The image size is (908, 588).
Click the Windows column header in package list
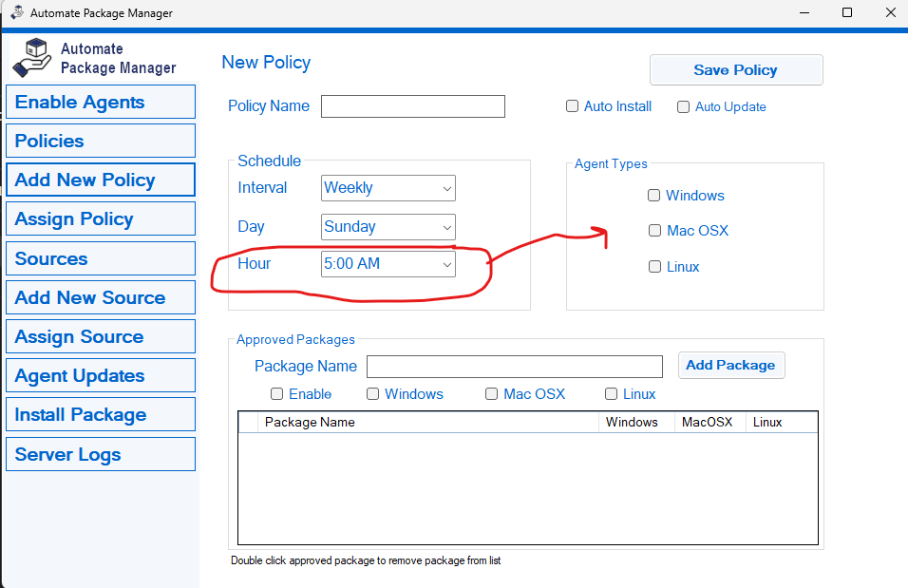(x=632, y=423)
